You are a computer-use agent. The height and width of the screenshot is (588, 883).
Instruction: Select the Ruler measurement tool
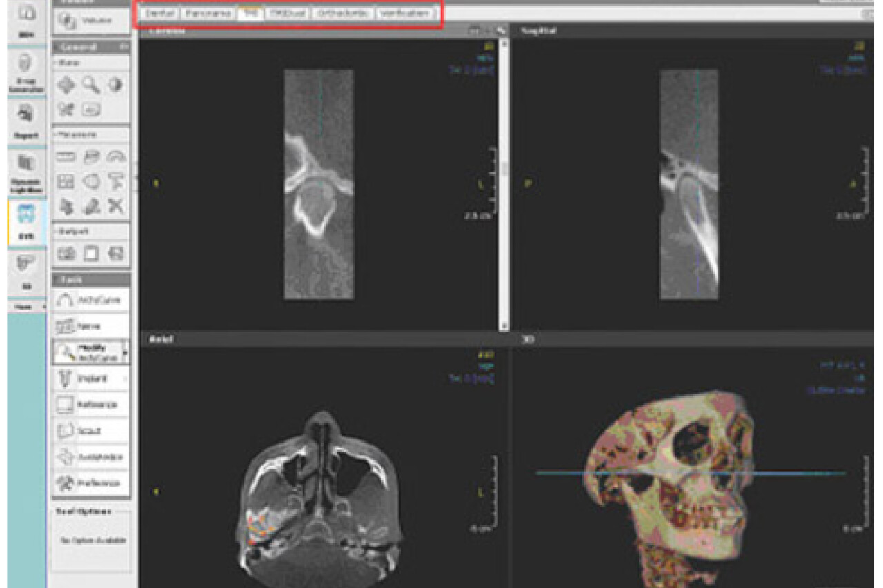pyautogui.click(x=67, y=158)
